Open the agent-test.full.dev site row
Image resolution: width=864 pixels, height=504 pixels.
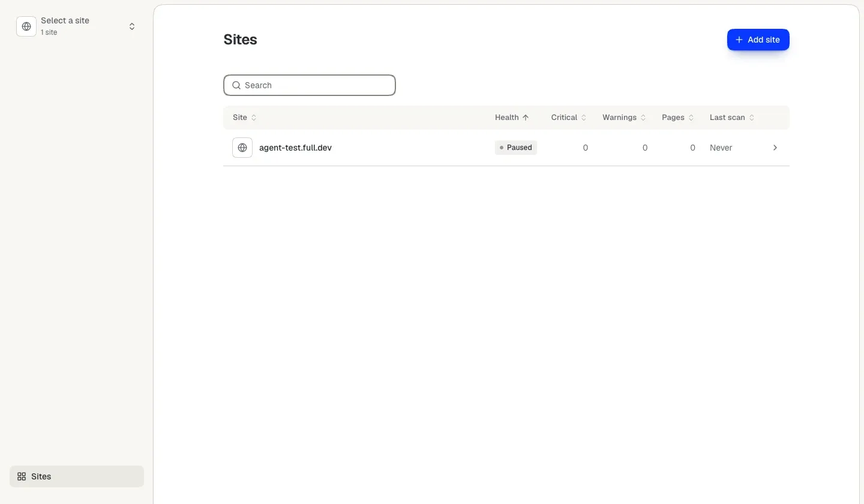[x=506, y=148]
